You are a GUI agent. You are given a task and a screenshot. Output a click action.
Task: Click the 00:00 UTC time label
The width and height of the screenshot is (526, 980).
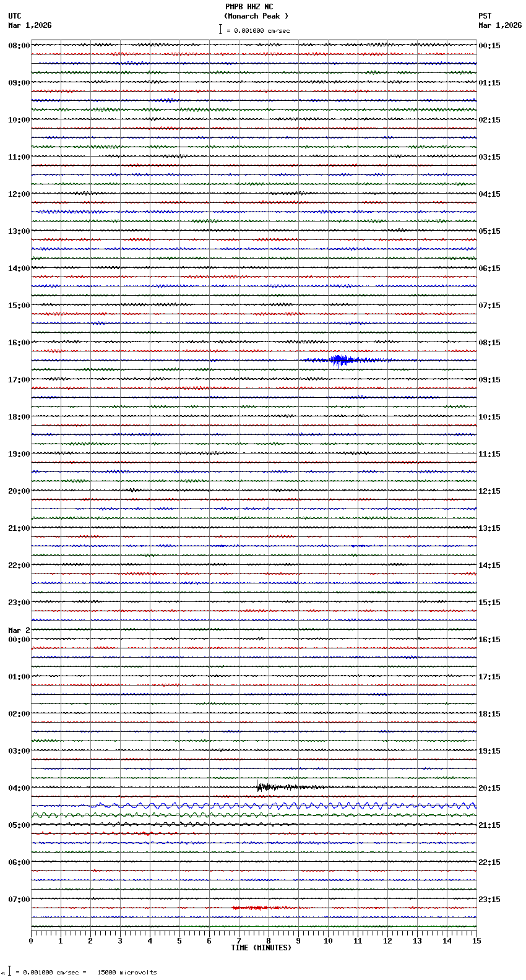click(19, 640)
